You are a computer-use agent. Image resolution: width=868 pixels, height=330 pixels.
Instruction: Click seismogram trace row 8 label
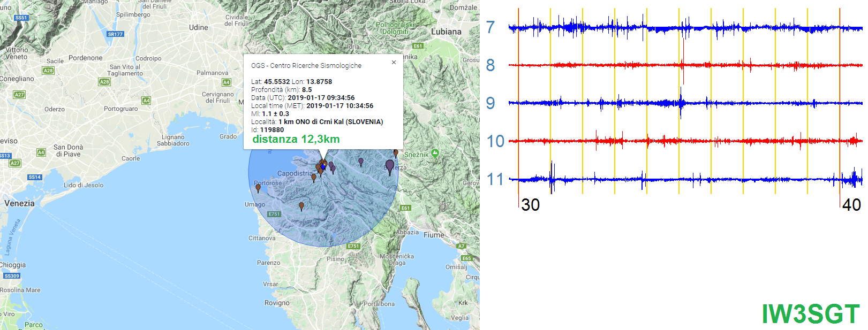pyautogui.click(x=490, y=65)
